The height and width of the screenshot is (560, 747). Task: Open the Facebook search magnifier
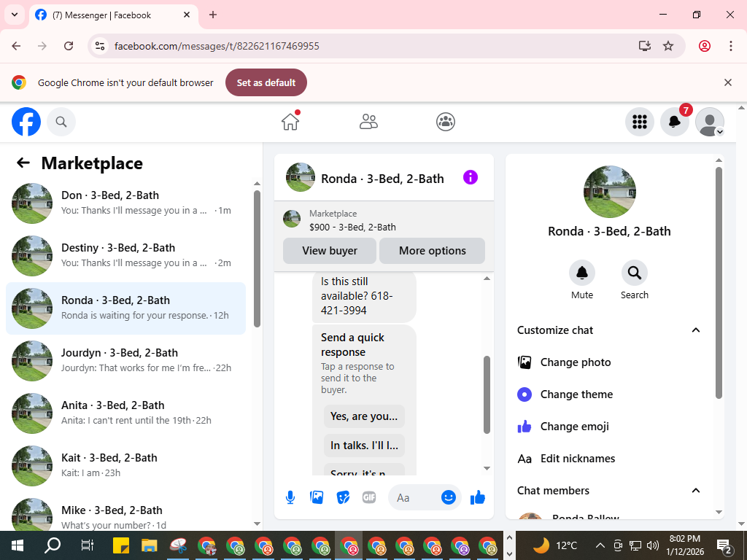click(61, 122)
